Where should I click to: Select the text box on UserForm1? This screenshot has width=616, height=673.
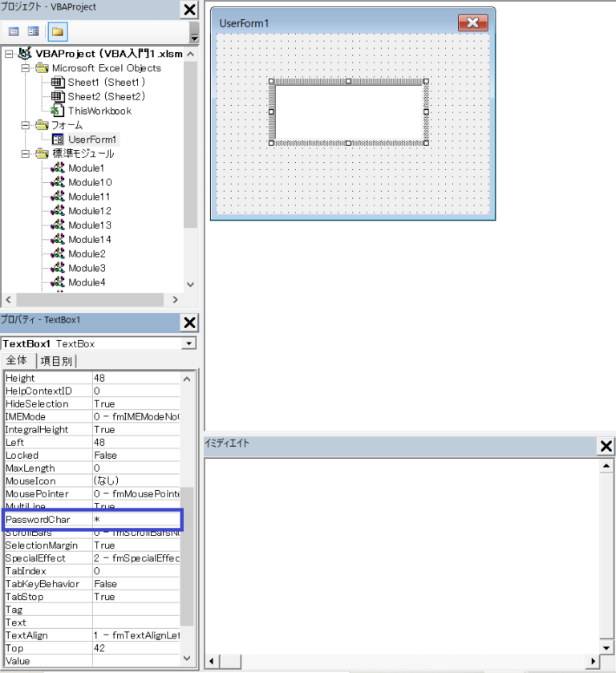point(349,112)
